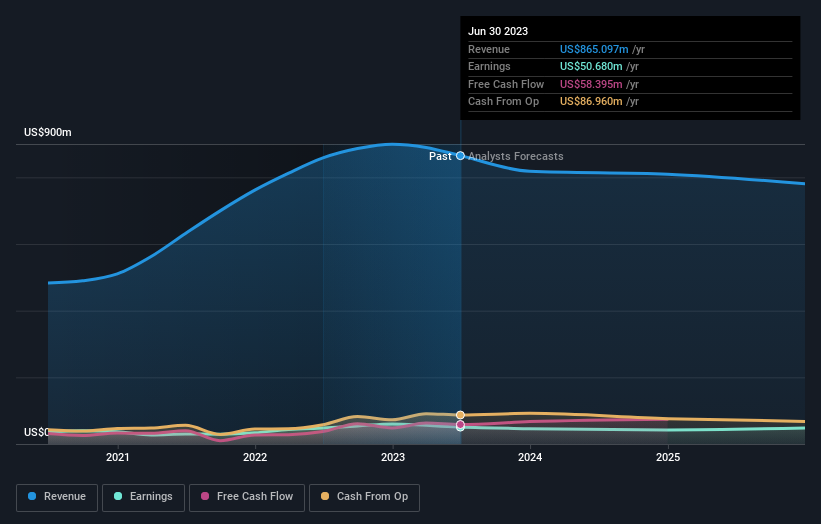Toggle the Free Cash Flow legend button

[x=247, y=497]
